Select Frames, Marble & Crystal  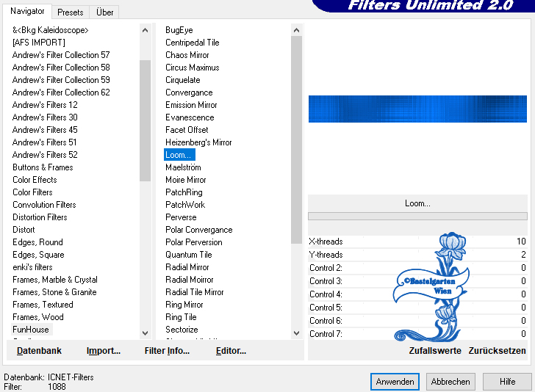tap(55, 280)
